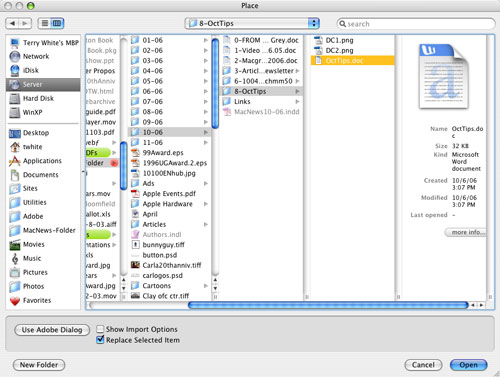Viewport: 500px width, 377px height.
Task: Select the iDisk icon in sidebar
Action: coord(15,70)
